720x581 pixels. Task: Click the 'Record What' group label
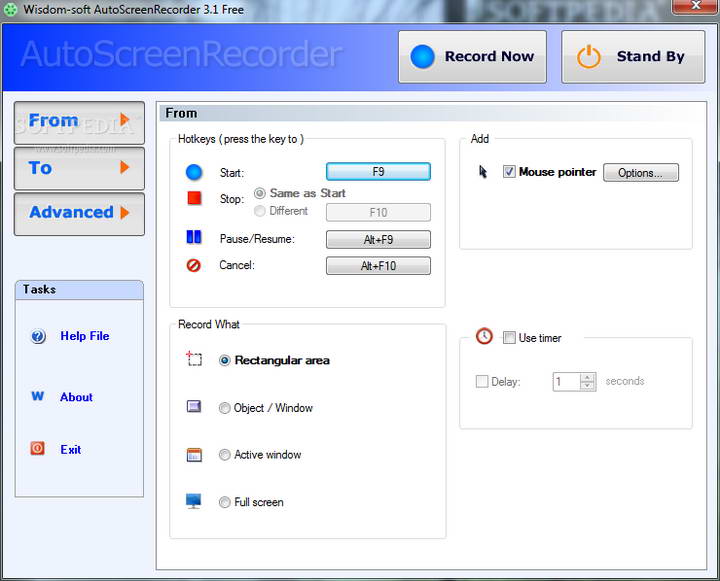tap(209, 324)
